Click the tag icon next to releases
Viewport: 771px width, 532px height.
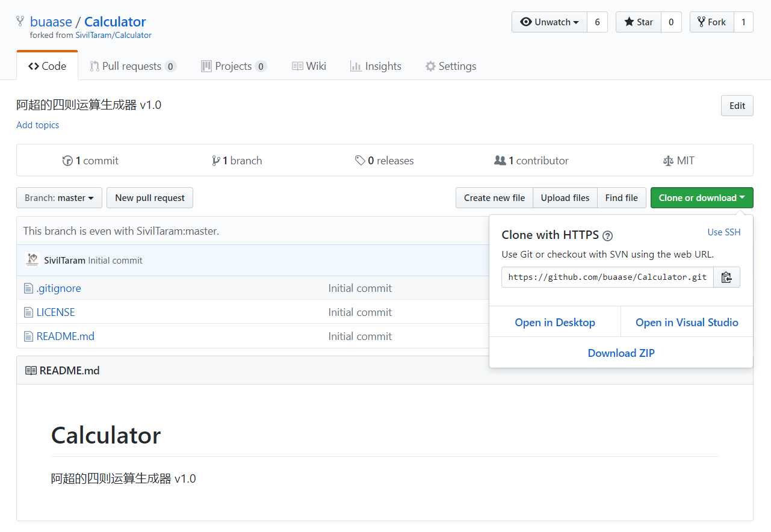click(x=360, y=161)
